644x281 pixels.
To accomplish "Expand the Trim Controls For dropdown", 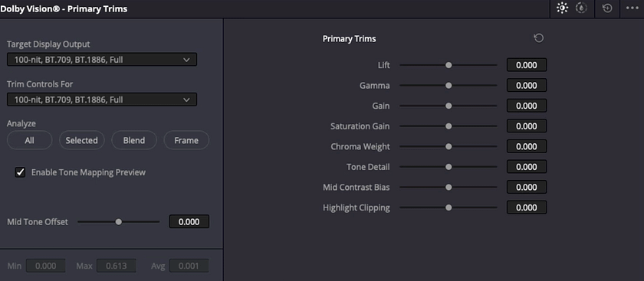I will pyautogui.click(x=102, y=100).
